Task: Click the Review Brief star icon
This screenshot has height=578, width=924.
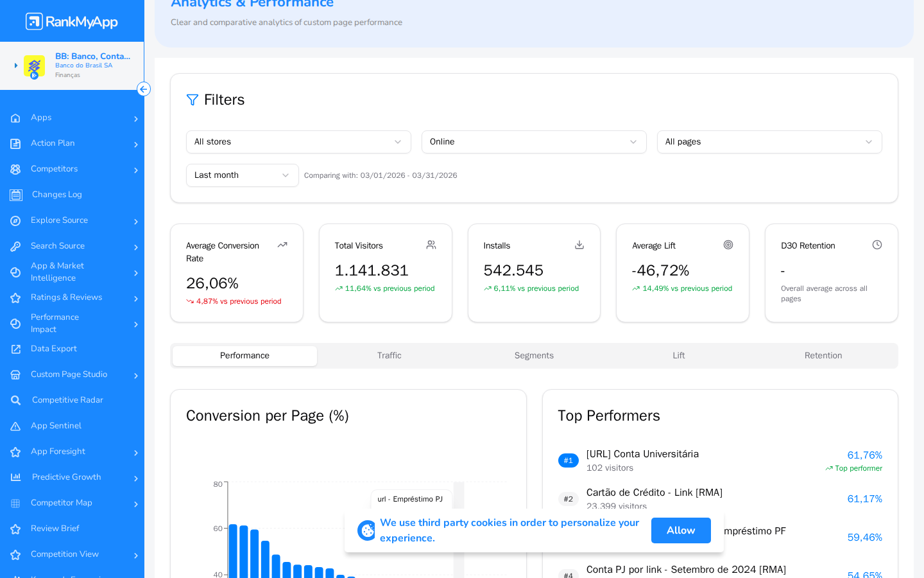Action: pyautogui.click(x=15, y=529)
